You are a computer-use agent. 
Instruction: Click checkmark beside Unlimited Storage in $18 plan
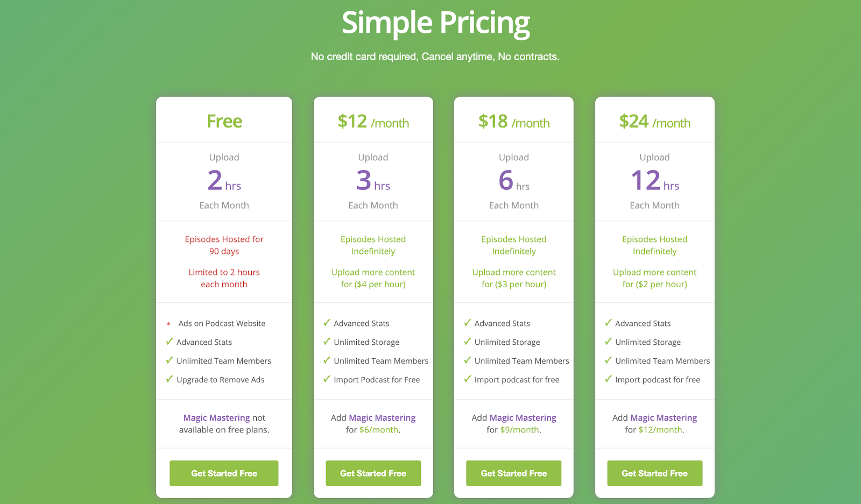[468, 342]
